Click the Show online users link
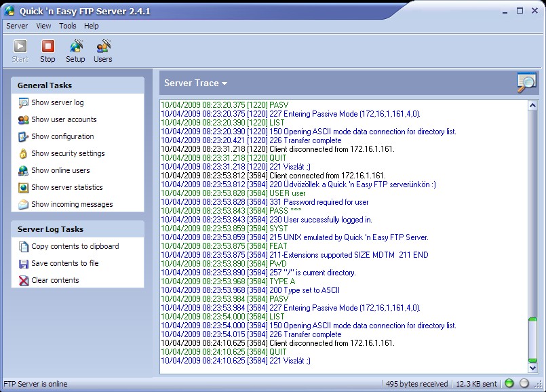Viewport: 546px width, 392px height. [60, 171]
